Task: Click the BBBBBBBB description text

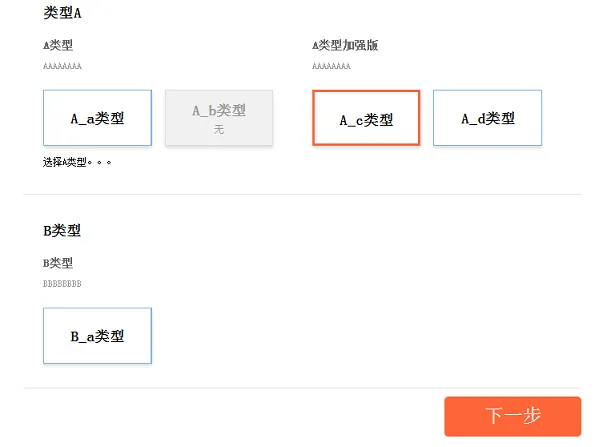Action: [62, 284]
